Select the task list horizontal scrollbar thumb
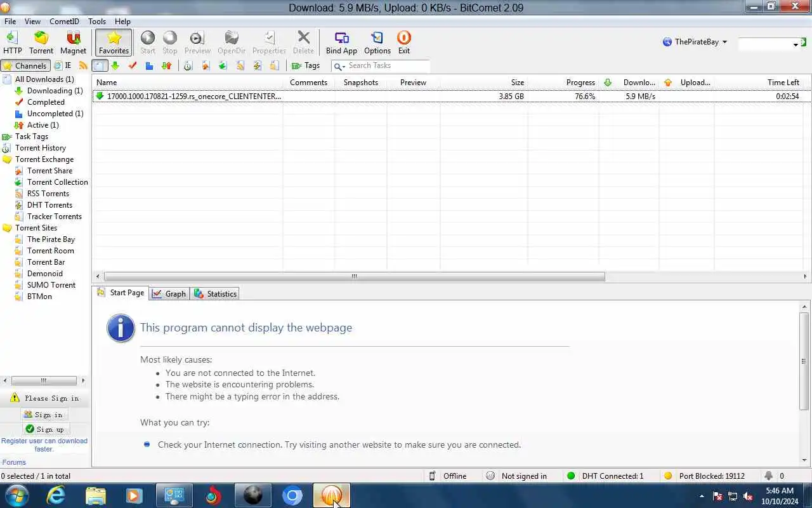 point(354,276)
